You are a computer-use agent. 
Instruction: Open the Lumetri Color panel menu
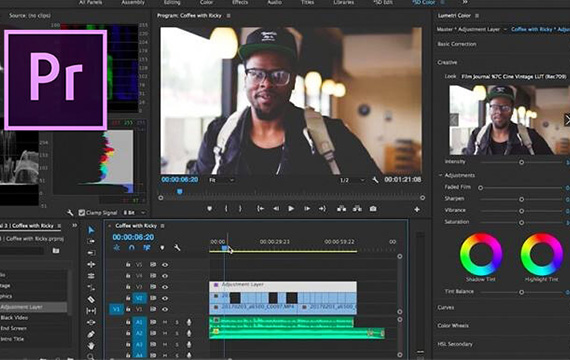pos(477,16)
